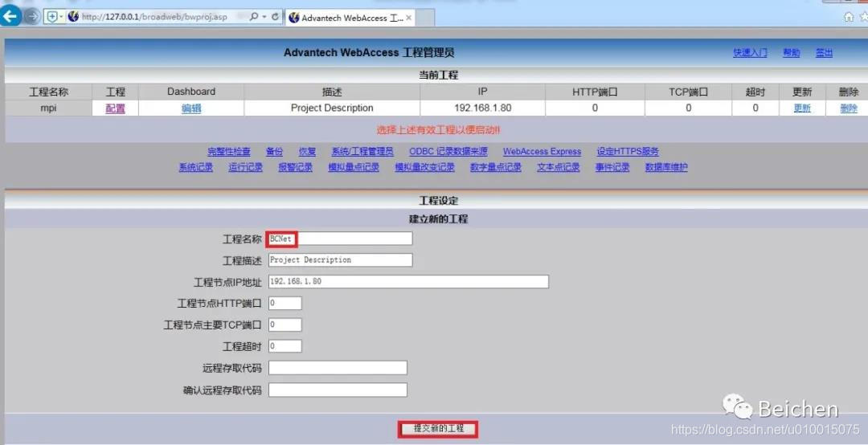Click the Dashboard column header

pyautogui.click(x=191, y=92)
